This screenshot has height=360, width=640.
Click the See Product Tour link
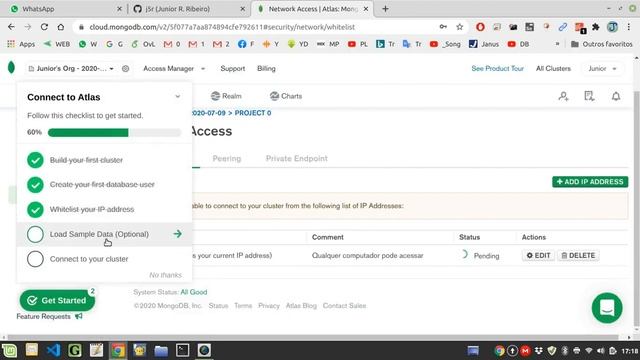click(x=498, y=69)
